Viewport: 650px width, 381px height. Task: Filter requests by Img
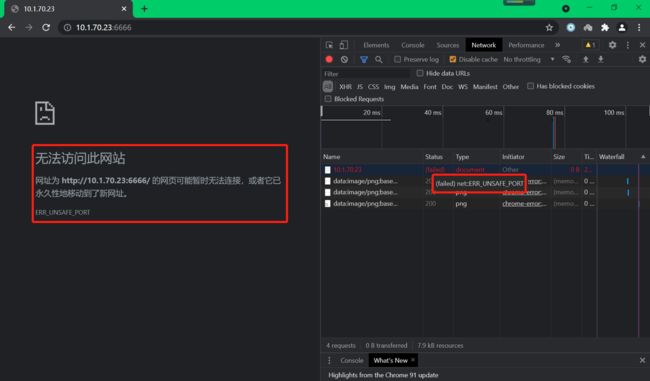389,87
